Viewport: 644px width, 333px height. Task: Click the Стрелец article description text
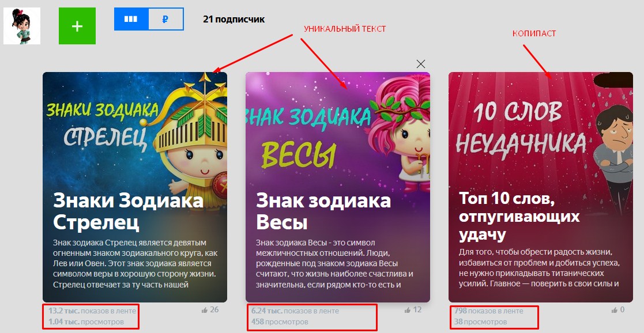pyautogui.click(x=134, y=263)
